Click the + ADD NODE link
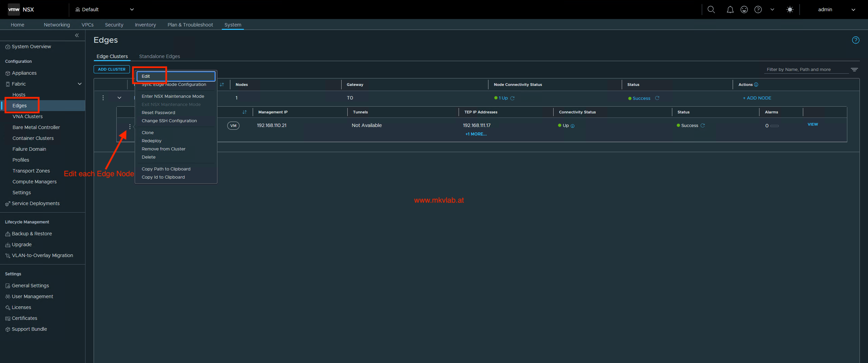The width and height of the screenshot is (868, 363). 757,98
